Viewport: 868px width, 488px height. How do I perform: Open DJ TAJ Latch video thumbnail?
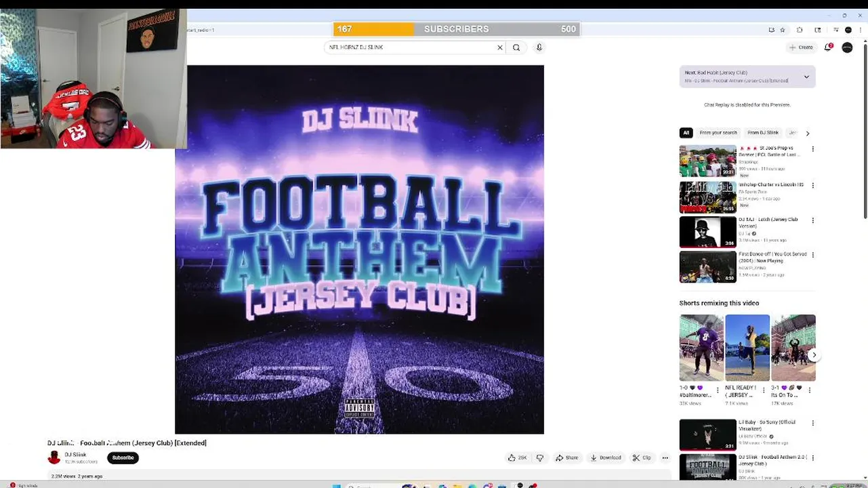[707, 232]
